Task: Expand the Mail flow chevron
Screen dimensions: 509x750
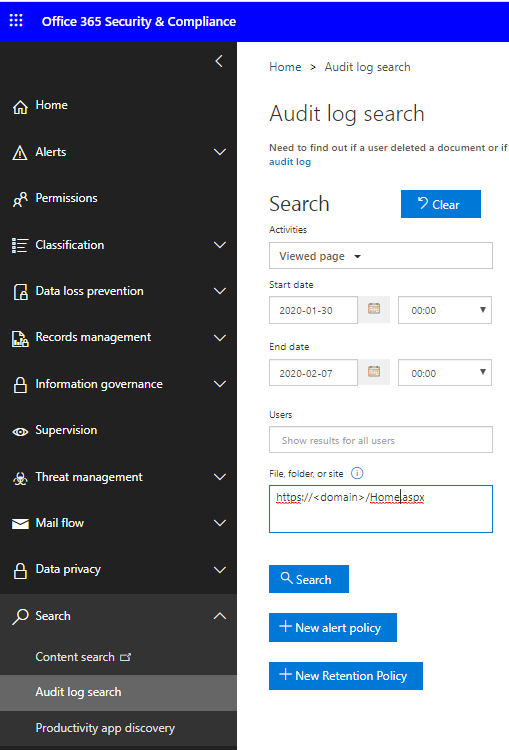Action: (x=220, y=523)
